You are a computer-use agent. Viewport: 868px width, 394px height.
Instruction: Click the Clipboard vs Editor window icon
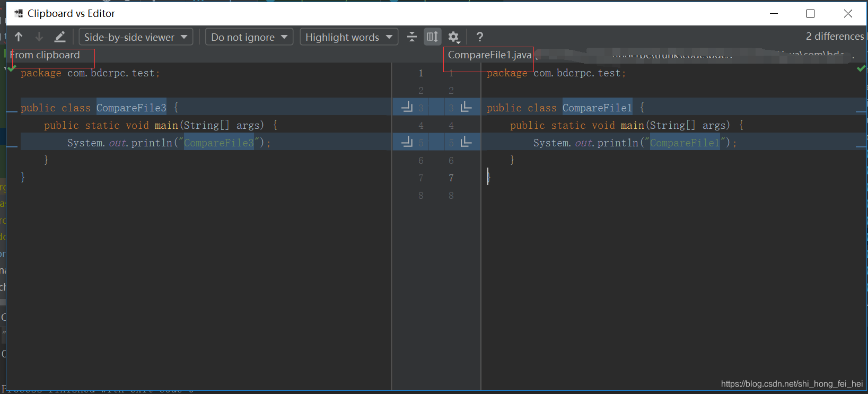click(19, 13)
